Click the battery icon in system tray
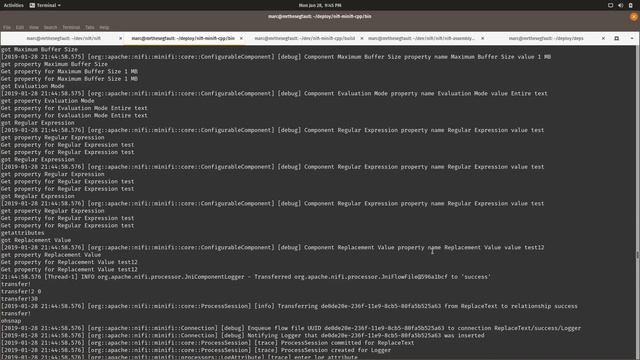 pos(631,5)
